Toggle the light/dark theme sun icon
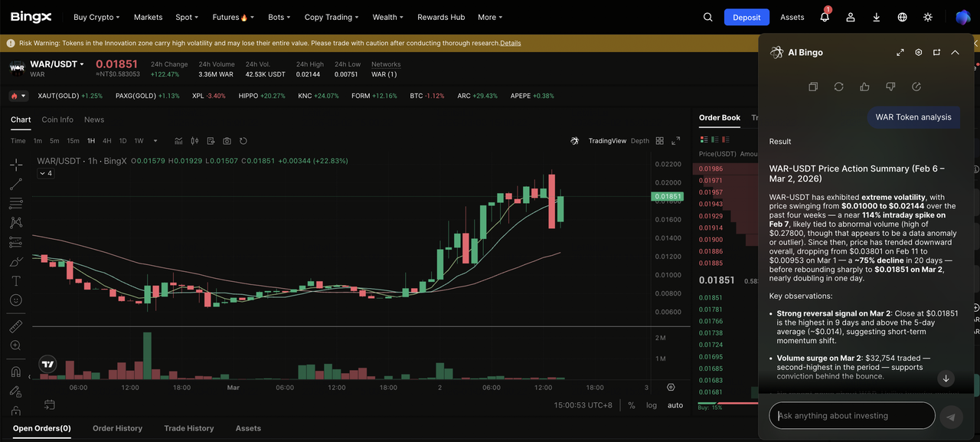 click(928, 17)
